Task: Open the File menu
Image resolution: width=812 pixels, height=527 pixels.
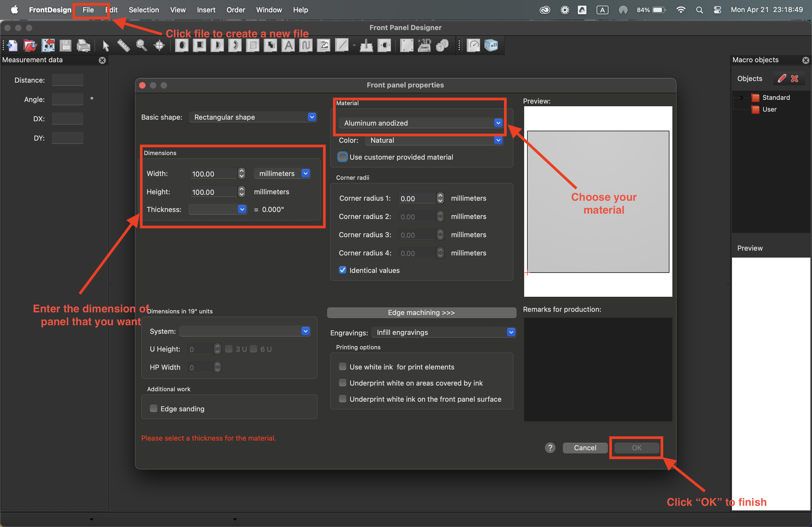Action: pos(88,10)
